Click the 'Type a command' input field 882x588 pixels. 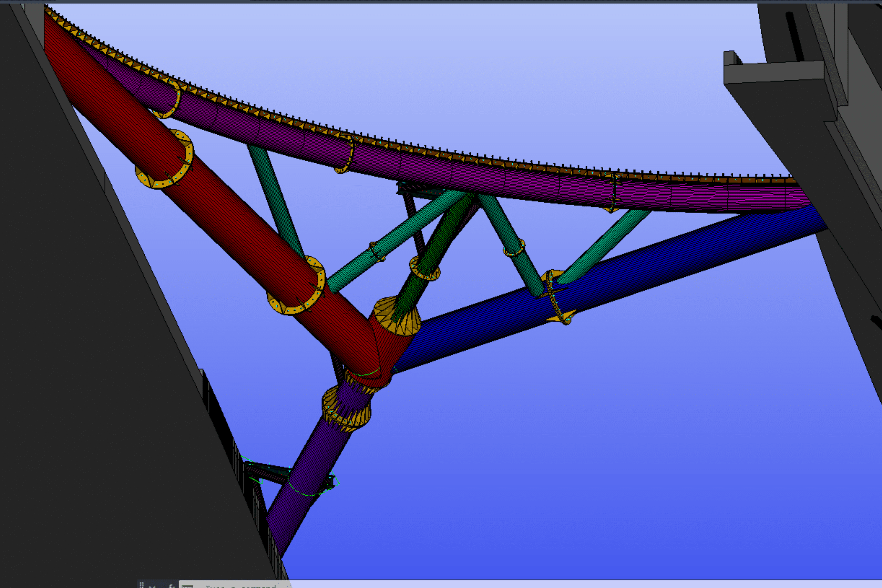pos(240,586)
